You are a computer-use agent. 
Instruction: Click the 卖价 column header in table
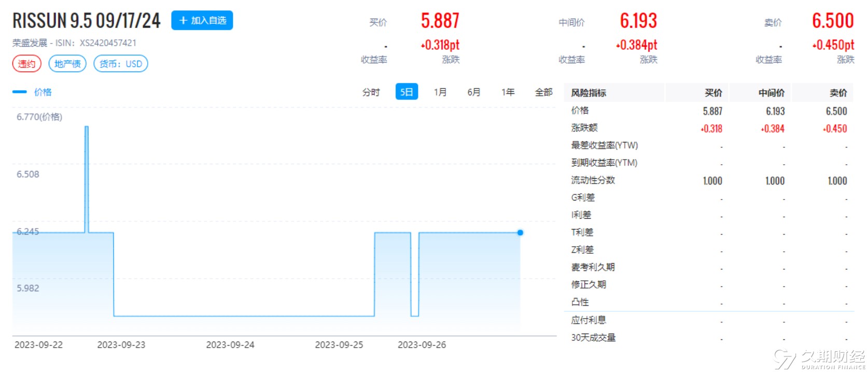pos(838,93)
